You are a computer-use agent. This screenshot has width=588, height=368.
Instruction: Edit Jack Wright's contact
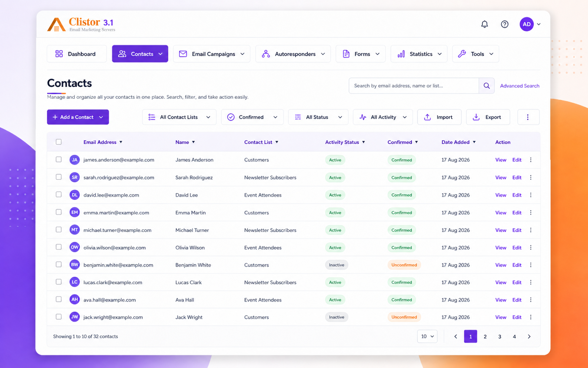coord(517,317)
